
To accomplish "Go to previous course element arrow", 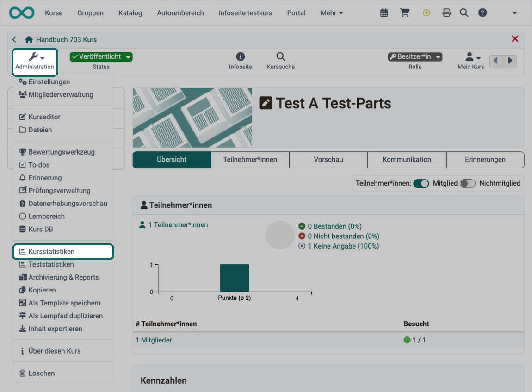I will 496,61.
